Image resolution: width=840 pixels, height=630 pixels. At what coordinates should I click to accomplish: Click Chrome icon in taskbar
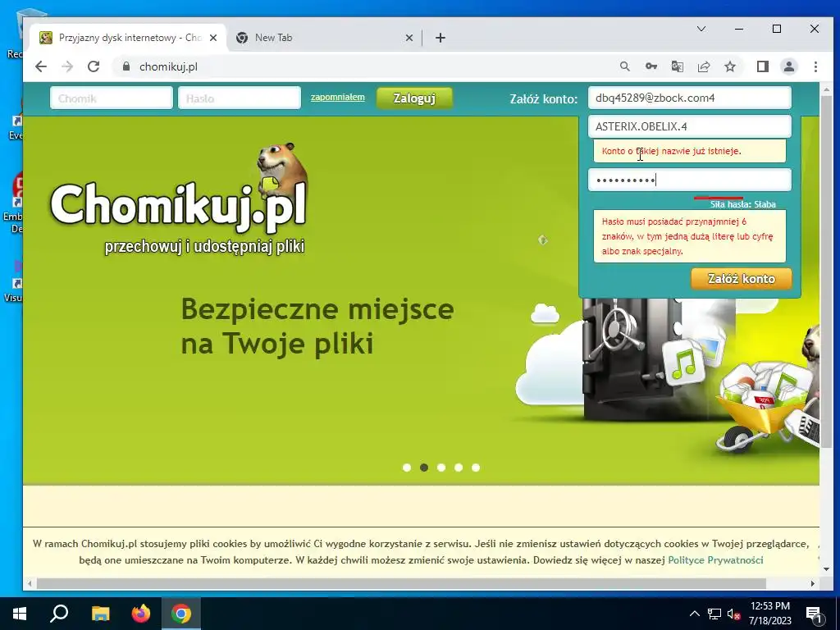pos(181,614)
